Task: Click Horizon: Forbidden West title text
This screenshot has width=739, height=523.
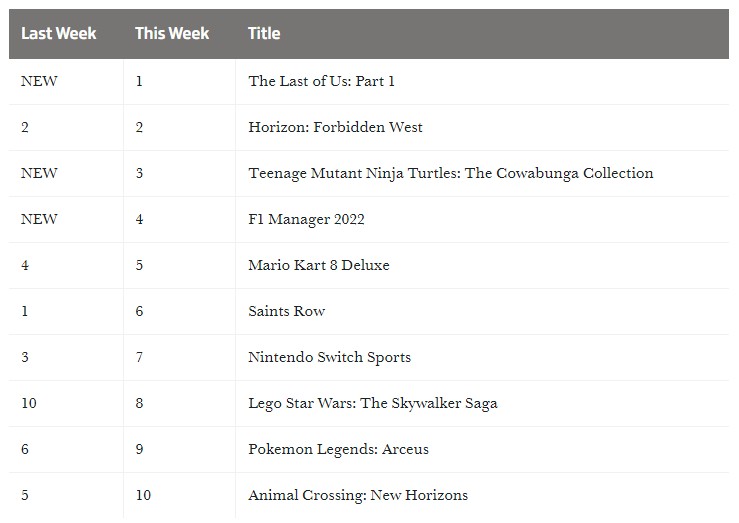Action: (x=335, y=127)
